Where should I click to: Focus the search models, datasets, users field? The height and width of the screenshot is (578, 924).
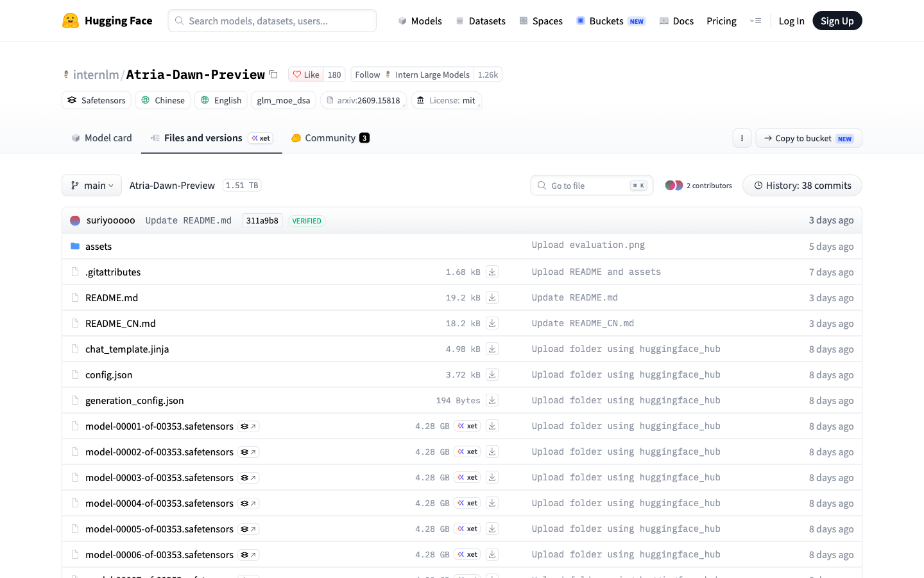(x=272, y=21)
